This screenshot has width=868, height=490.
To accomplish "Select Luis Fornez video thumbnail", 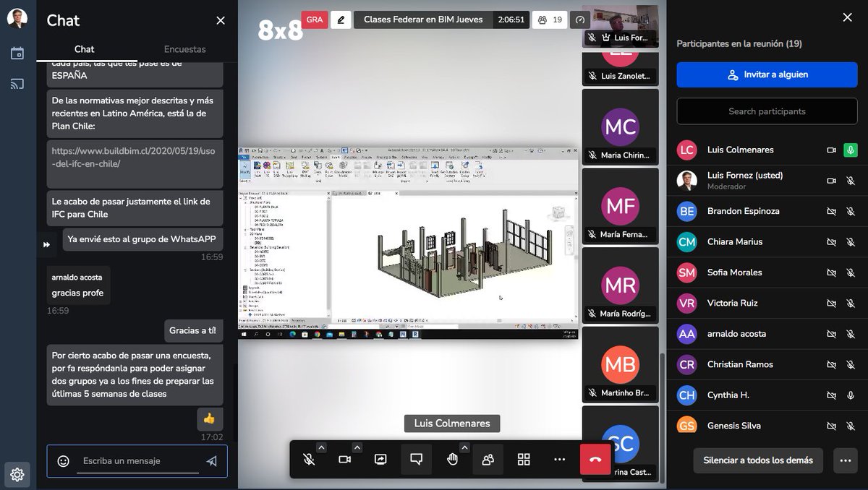I will 620,25.
